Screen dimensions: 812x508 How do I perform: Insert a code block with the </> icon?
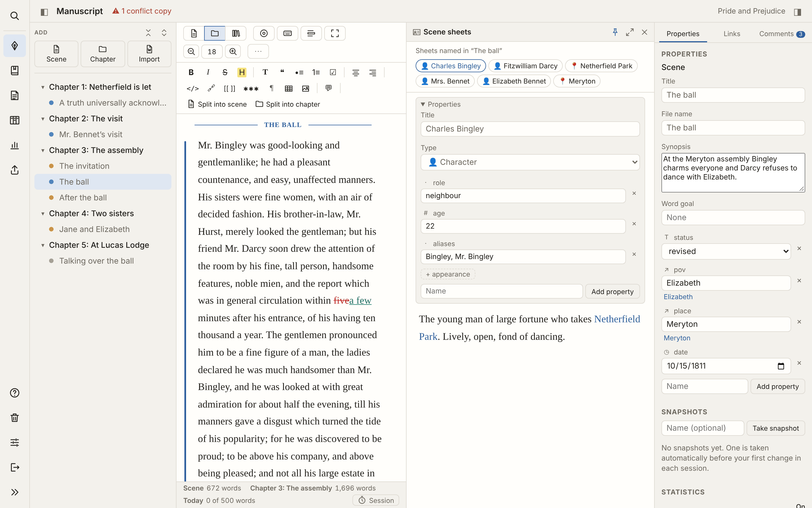pyautogui.click(x=193, y=88)
